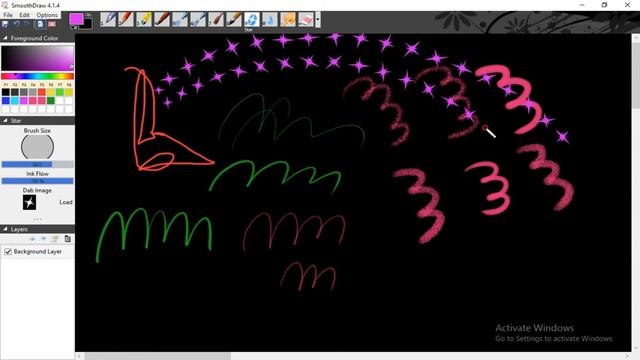This screenshot has width=640, height=360.
Task: Select the red Pencil tool
Action: pos(126,19)
